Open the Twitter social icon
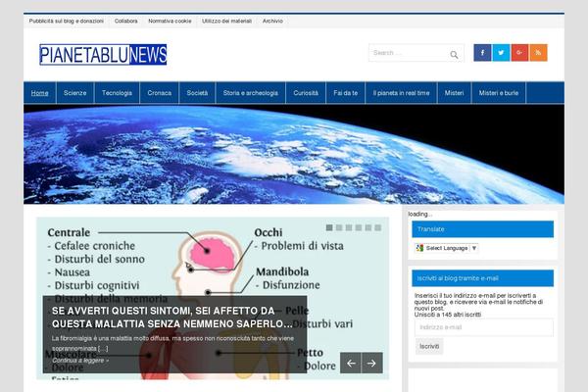Viewport: 588px width, 392px height. [501, 53]
